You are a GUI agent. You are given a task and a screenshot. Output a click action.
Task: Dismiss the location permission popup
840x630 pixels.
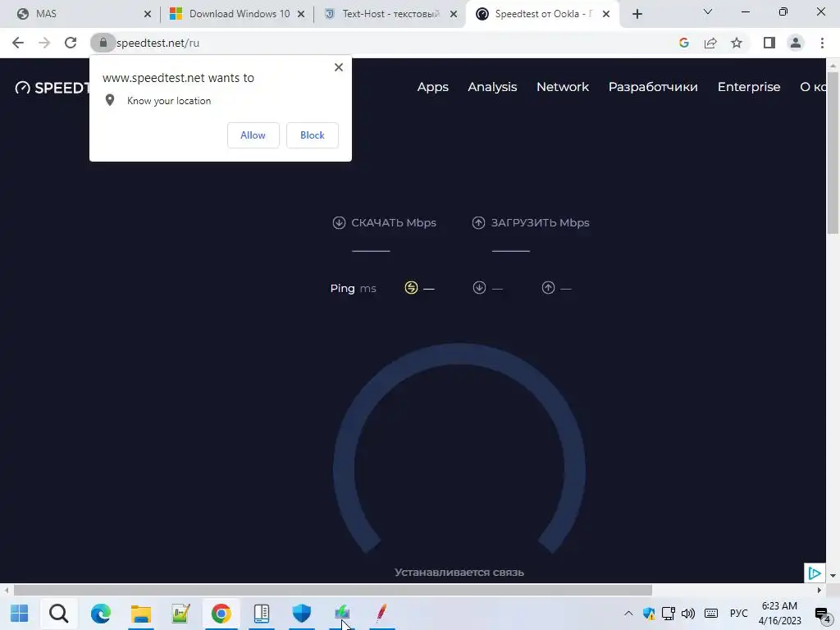[339, 67]
